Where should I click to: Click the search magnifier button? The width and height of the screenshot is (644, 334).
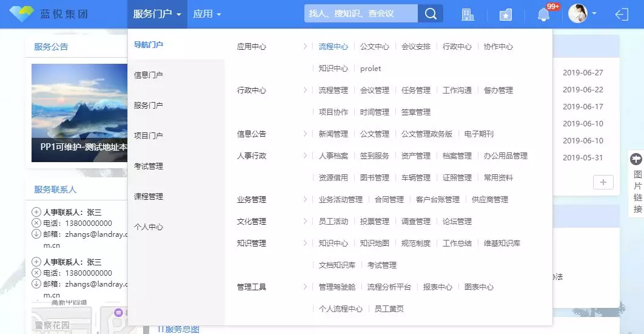tap(431, 14)
